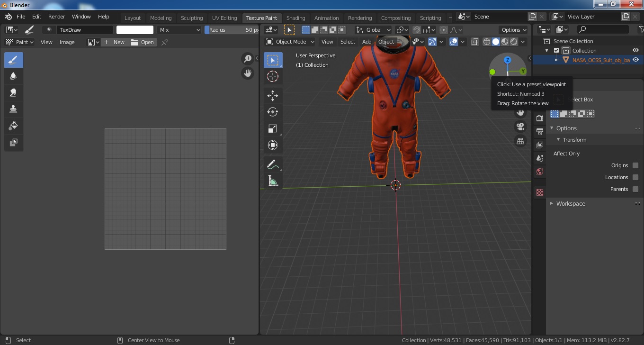
Task: Select the Mask tool below Fill
Action: click(x=14, y=142)
